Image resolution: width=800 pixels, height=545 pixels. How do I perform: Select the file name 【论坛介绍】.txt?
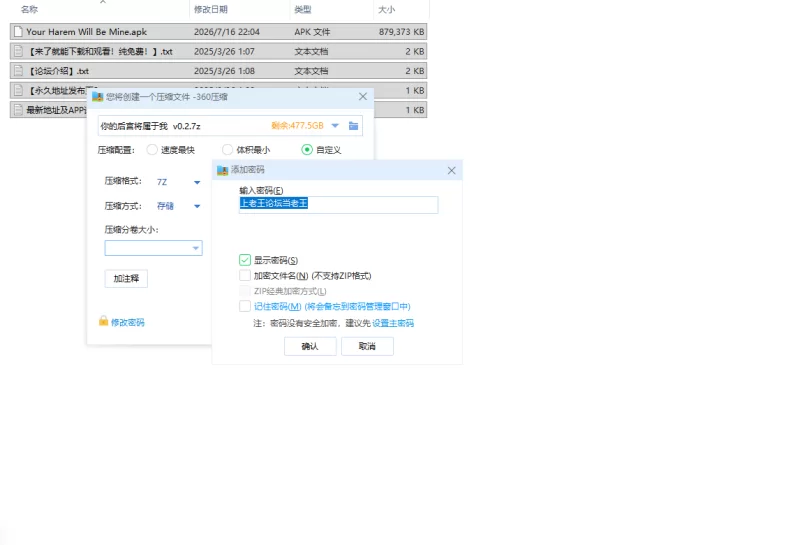click(58, 71)
